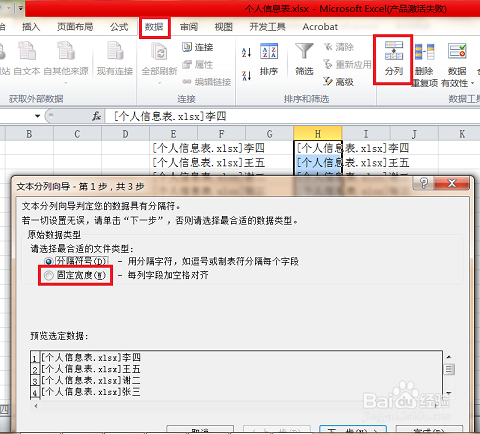Viewport: 480px width, 434px height.
Task: Open Advanced (高级) filter icon
Action: 328,81
